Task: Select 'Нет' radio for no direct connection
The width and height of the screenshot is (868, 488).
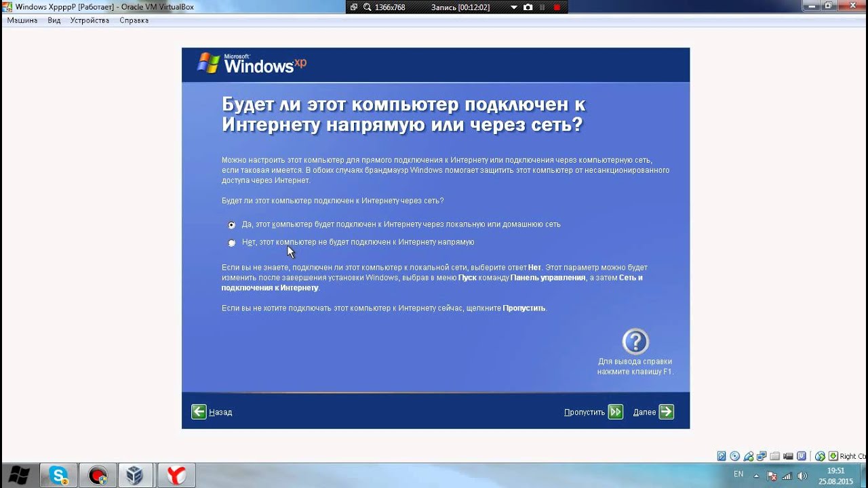Action: (232, 243)
